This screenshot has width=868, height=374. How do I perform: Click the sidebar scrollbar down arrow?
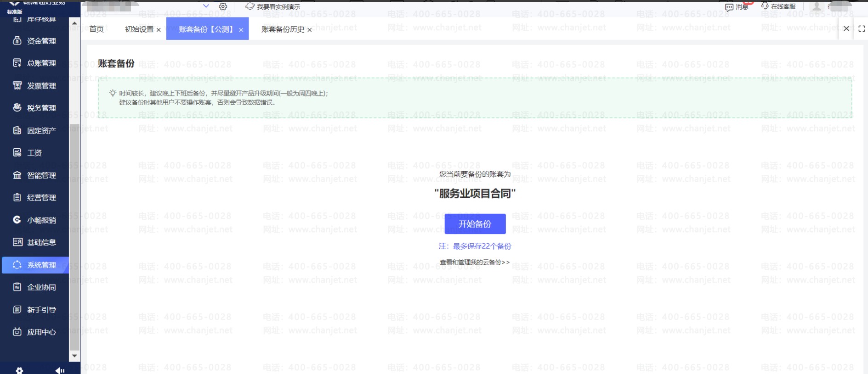pyautogui.click(x=74, y=356)
